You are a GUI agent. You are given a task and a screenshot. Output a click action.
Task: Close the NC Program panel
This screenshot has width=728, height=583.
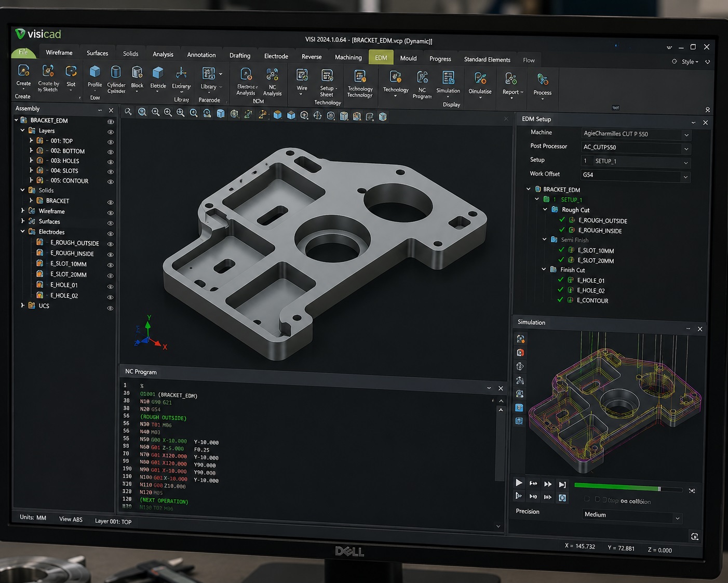pyautogui.click(x=501, y=388)
